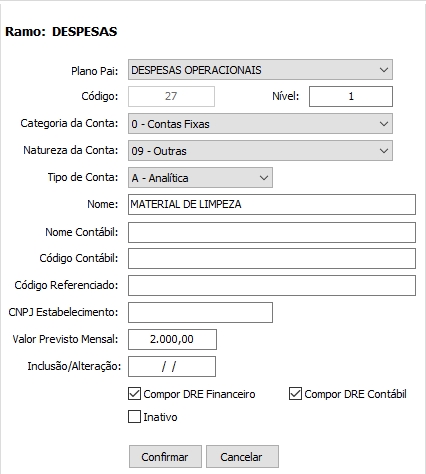Click into the Código Referenciado field
Viewport: 426px width, 474px height.
(x=272, y=285)
